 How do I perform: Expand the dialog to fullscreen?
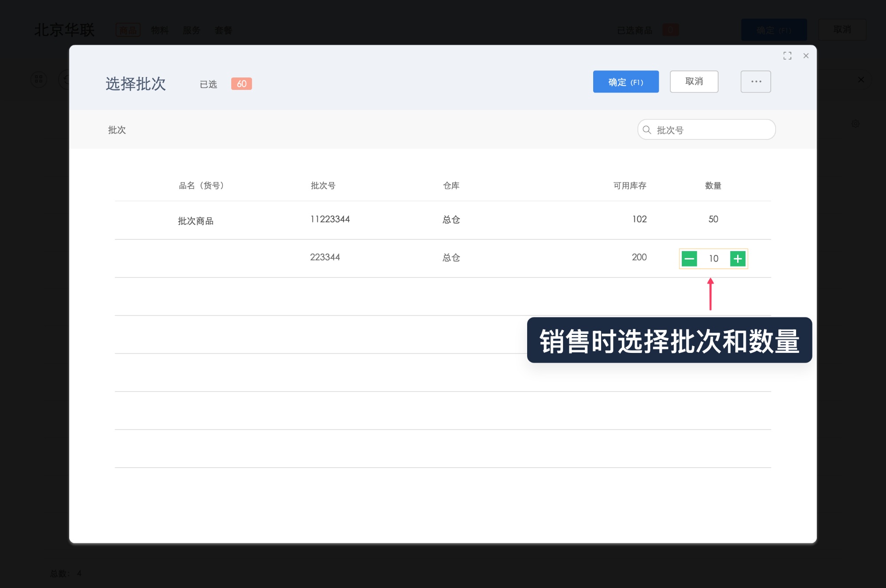click(787, 55)
